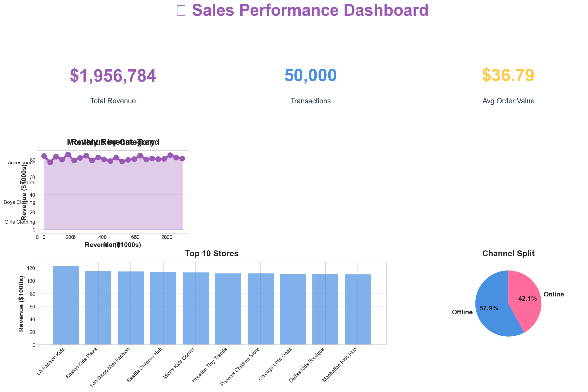Select the Infants label on category axis
Image resolution: width=588 pixels, height=392 pixels.
click(x=28, y=182)
